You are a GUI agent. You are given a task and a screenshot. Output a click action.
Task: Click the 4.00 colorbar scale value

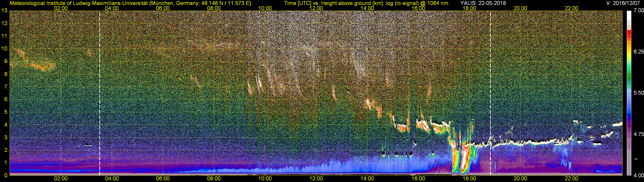638,176
